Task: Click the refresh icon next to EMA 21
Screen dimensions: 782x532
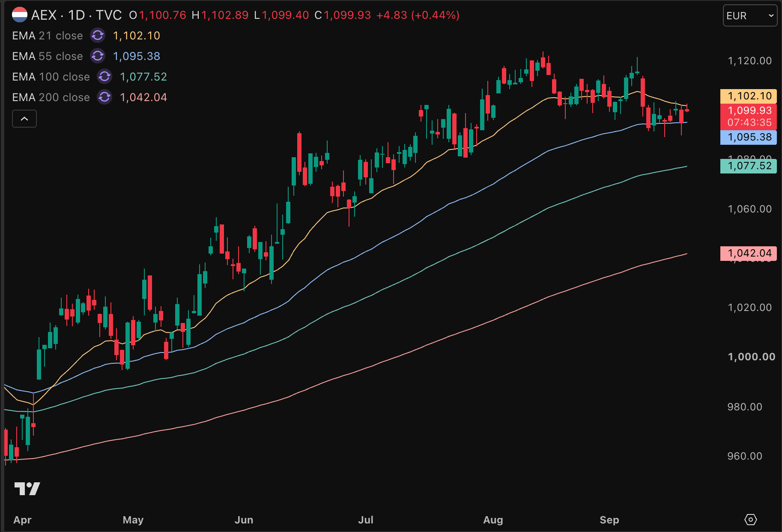Action: pyautogui.click(x=98, y=36)
